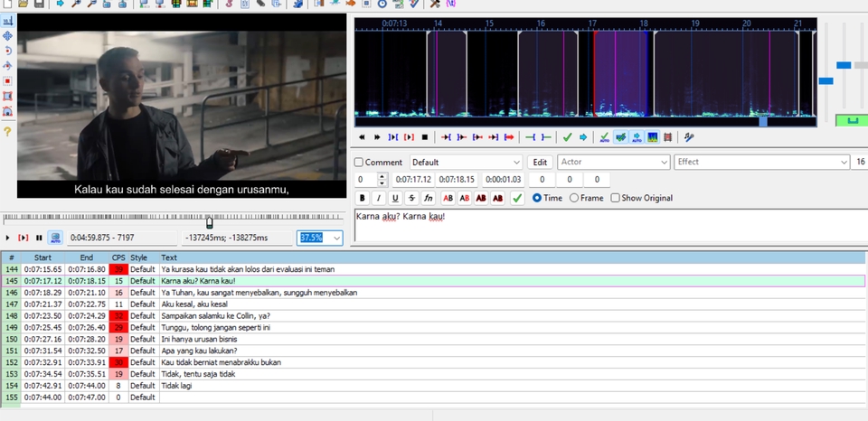This screenshot has height=421, width=868.
Task: Open a subtitle file via folder icon
Action: point(24,4)
